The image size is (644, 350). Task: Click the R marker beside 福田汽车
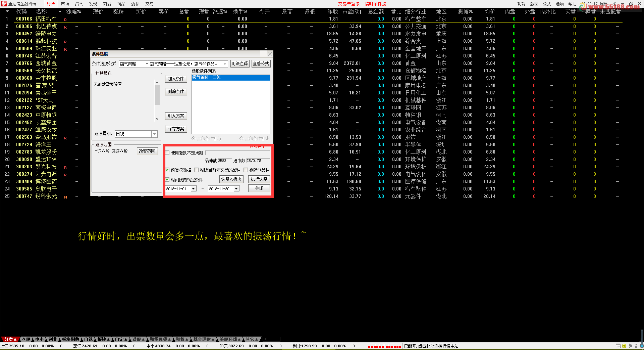65,20
